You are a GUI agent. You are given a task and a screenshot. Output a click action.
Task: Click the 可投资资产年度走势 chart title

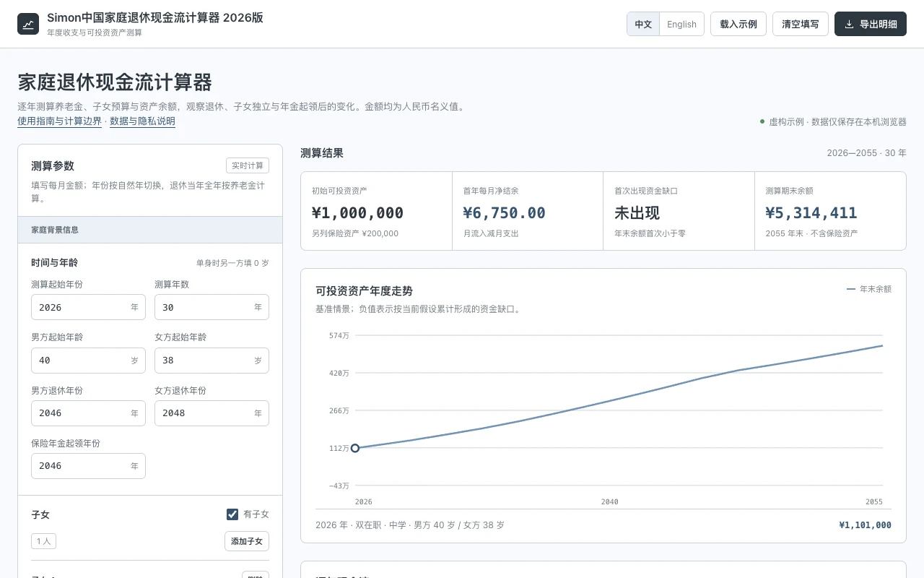coord(364,290)
